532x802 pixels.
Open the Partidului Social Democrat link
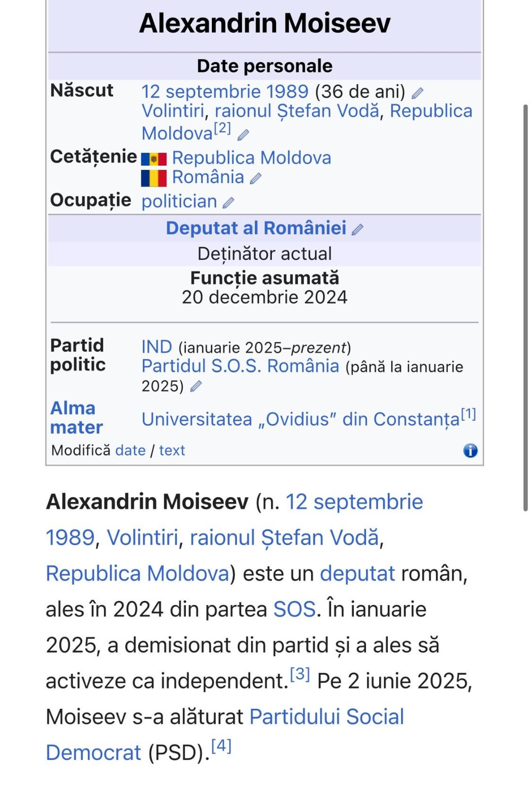[326, 717]
